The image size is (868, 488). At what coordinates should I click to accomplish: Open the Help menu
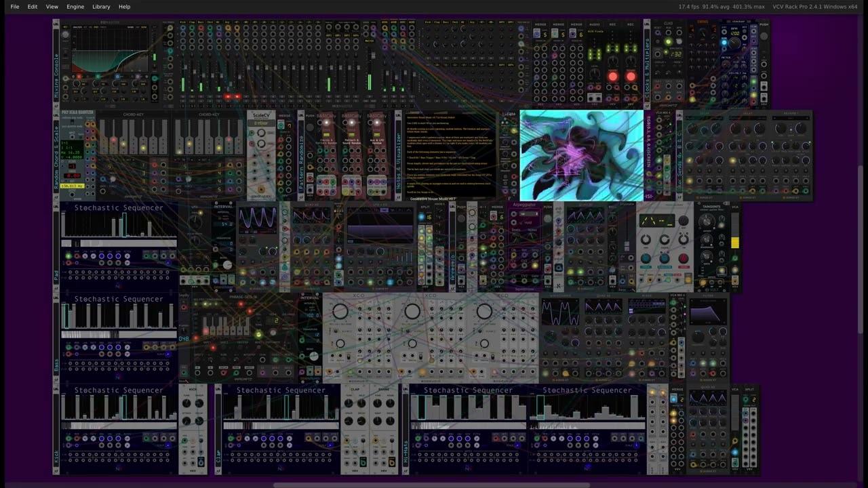pos(124,6)
